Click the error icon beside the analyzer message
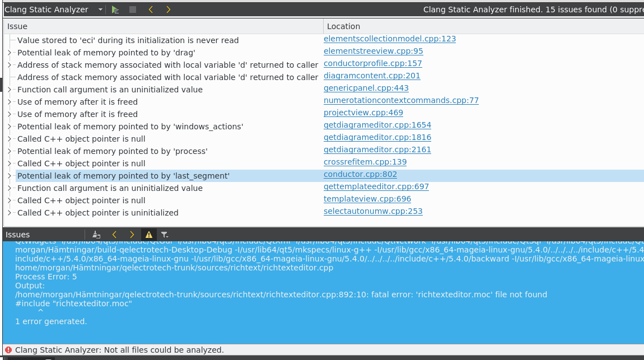Image resolution: width=644 pixels, height=360 pixels. [7, 350]
